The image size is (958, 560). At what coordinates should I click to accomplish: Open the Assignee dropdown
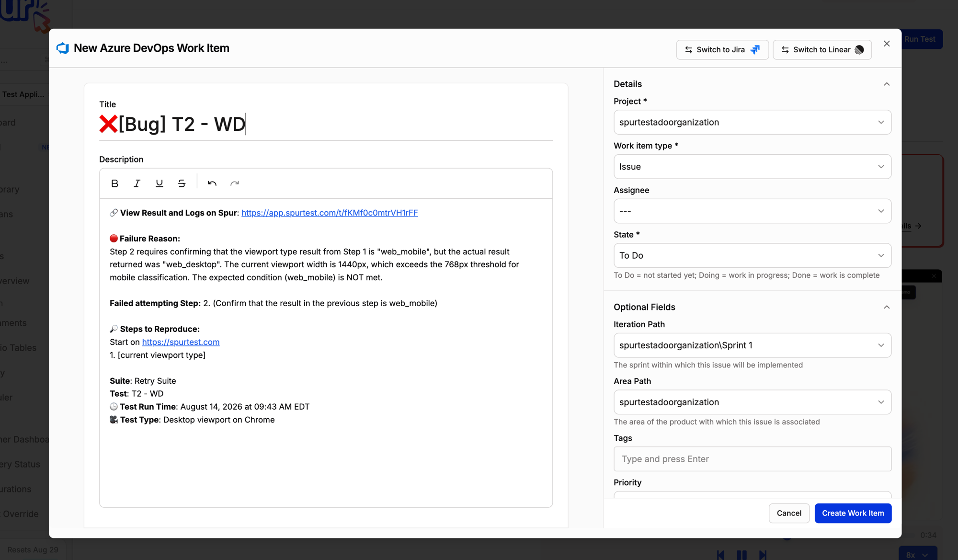click(x=752, y=211)
